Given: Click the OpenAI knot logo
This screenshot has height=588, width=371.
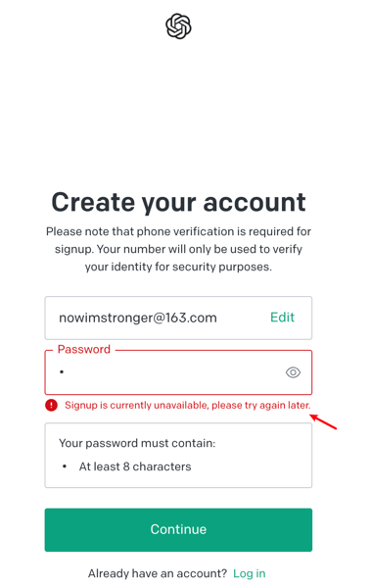Looking at the screenshot, I should 178,26.
